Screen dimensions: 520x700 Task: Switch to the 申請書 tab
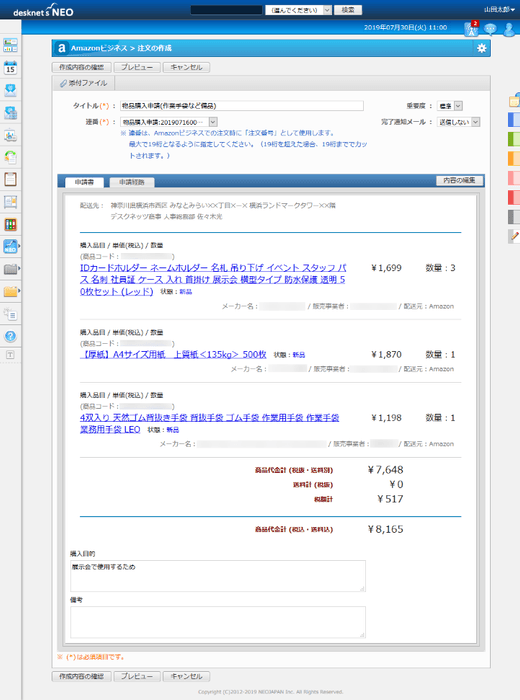(x=84, y=182)
